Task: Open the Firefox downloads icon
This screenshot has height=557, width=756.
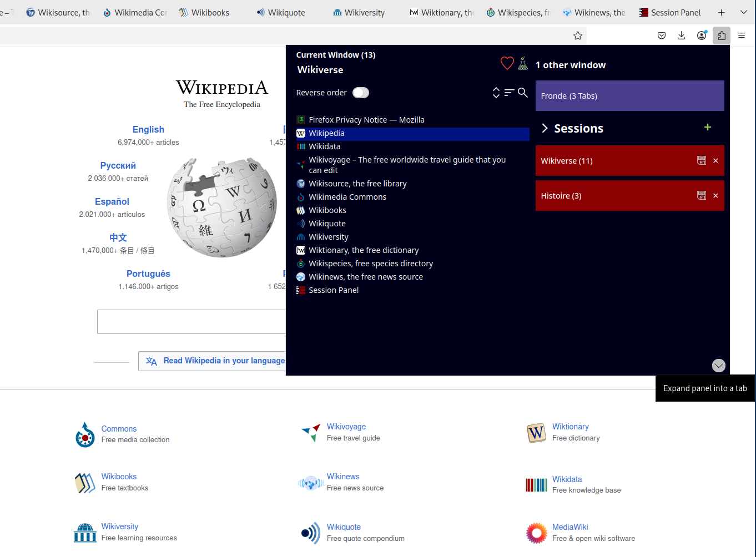Action: [682, 36]
